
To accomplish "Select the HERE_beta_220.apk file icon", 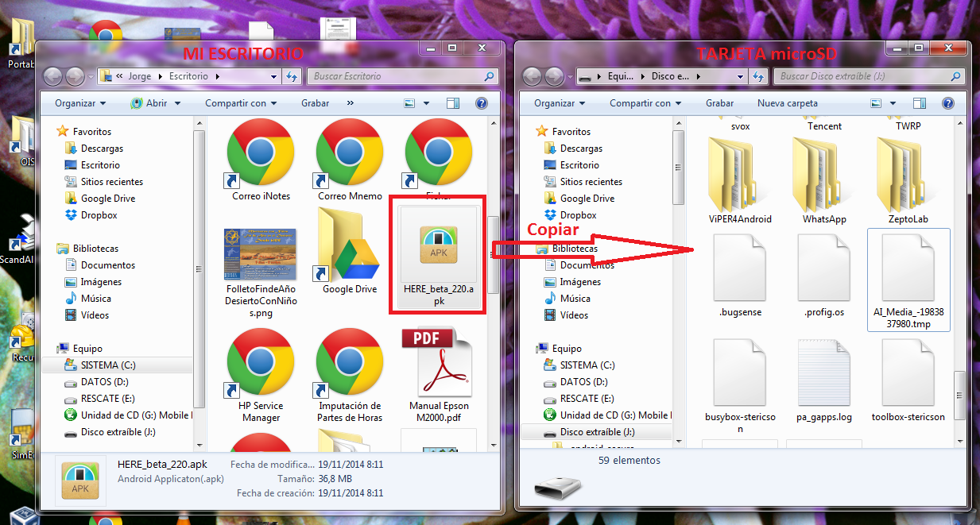I will (439, 245).
